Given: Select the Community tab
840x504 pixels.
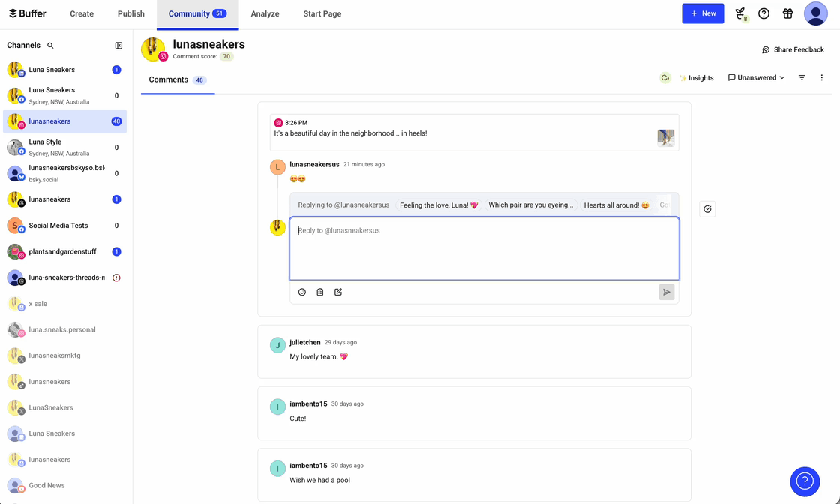Looking at the screenshot, I should (197, 14).
